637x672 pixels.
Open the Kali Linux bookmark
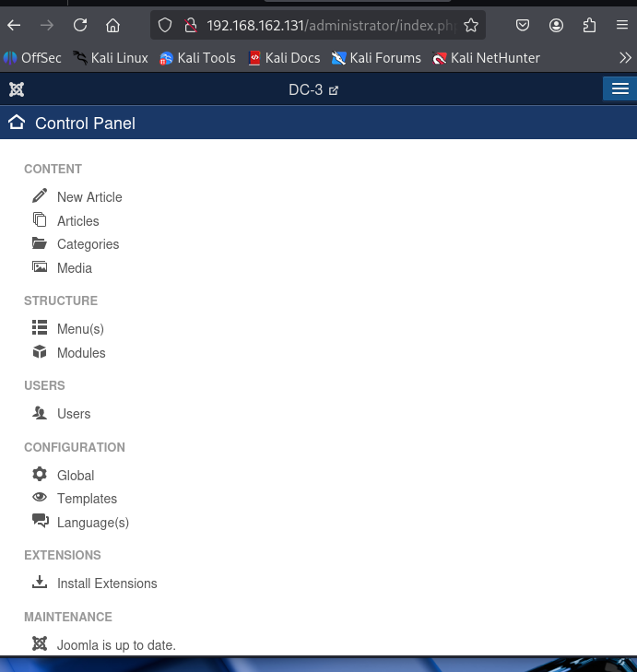111,58
